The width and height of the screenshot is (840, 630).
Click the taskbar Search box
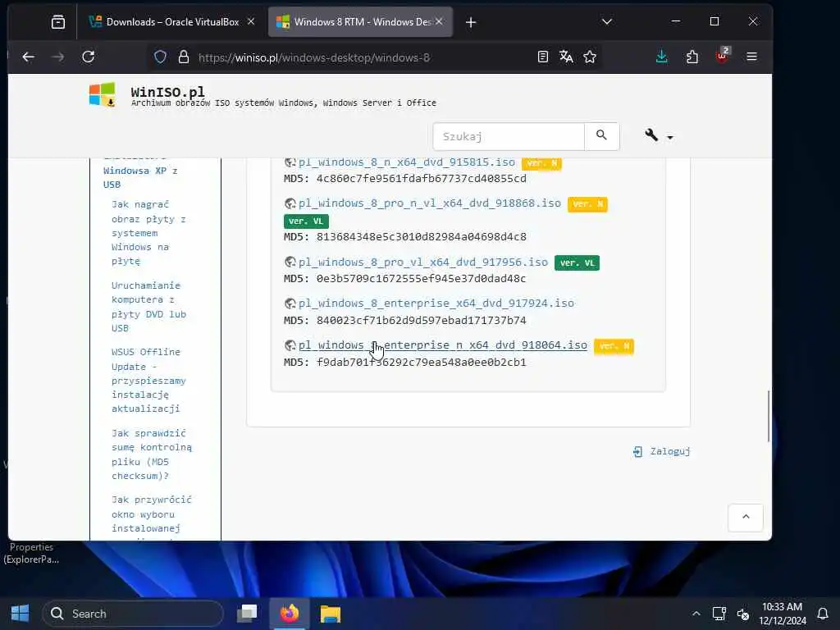click(x=132, y=614)
